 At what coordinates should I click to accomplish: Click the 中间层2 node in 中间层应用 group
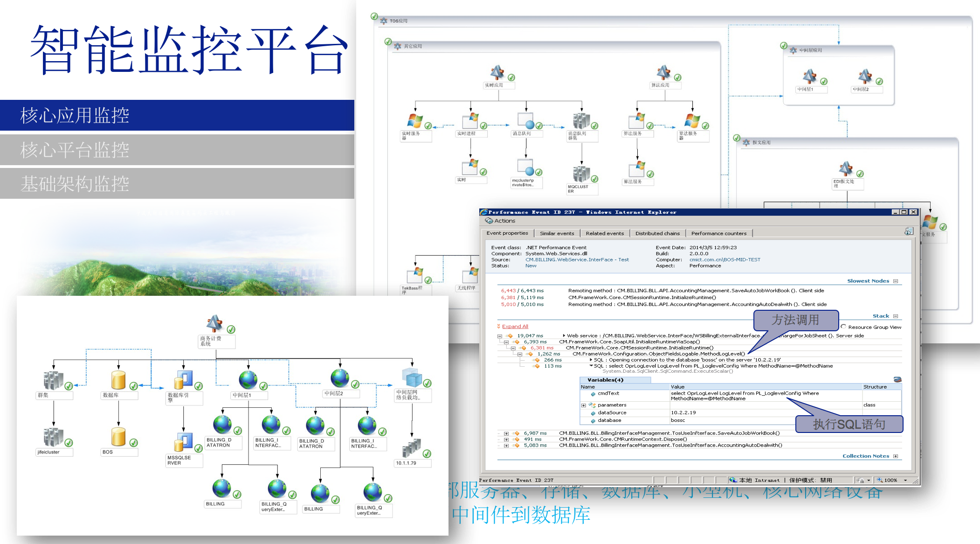coord(865,77)
